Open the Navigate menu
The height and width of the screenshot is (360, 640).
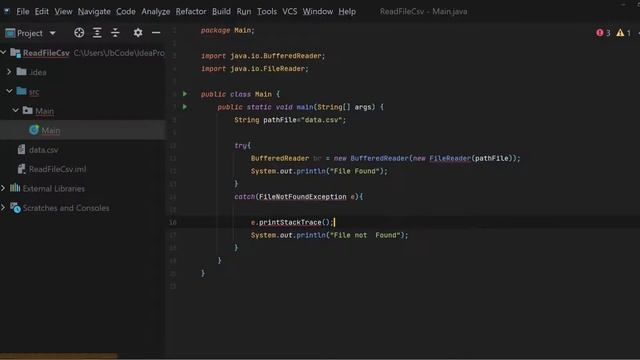(x=94, y=11)
